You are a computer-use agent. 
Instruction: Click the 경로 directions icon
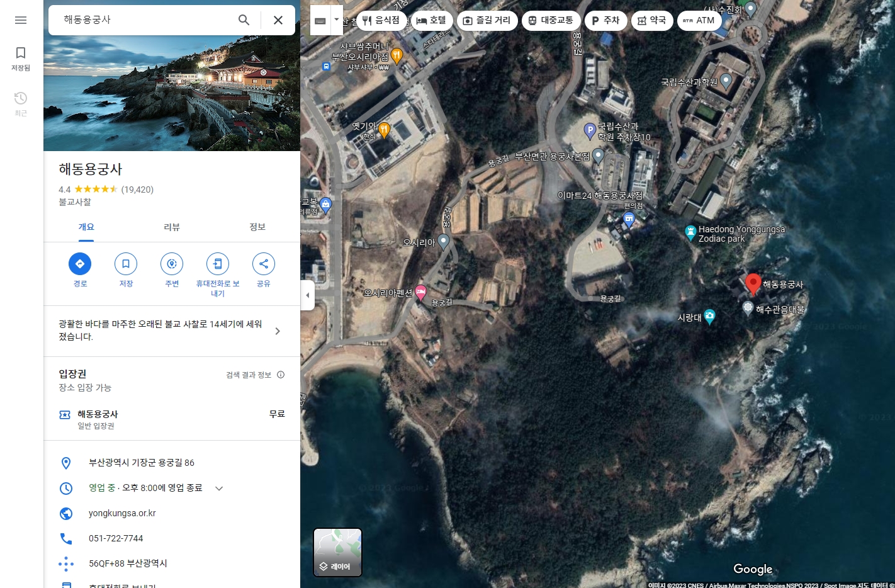coord(80,264)
